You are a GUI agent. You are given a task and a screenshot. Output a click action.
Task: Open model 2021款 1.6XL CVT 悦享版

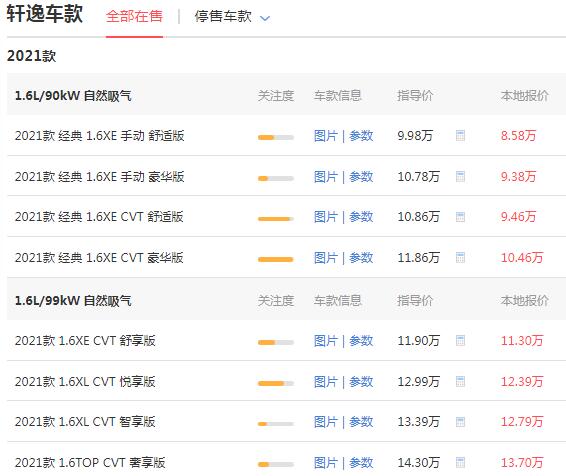[x=85, y=381]
